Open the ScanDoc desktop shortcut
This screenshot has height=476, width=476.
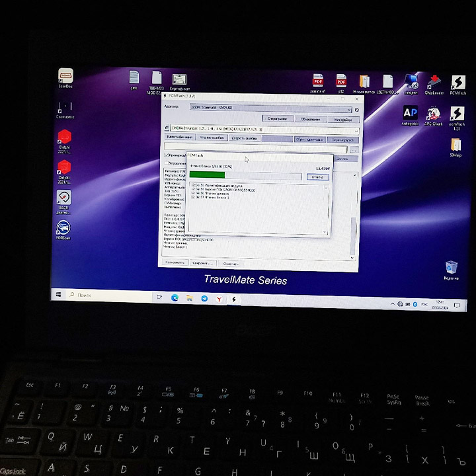(65, 78)
